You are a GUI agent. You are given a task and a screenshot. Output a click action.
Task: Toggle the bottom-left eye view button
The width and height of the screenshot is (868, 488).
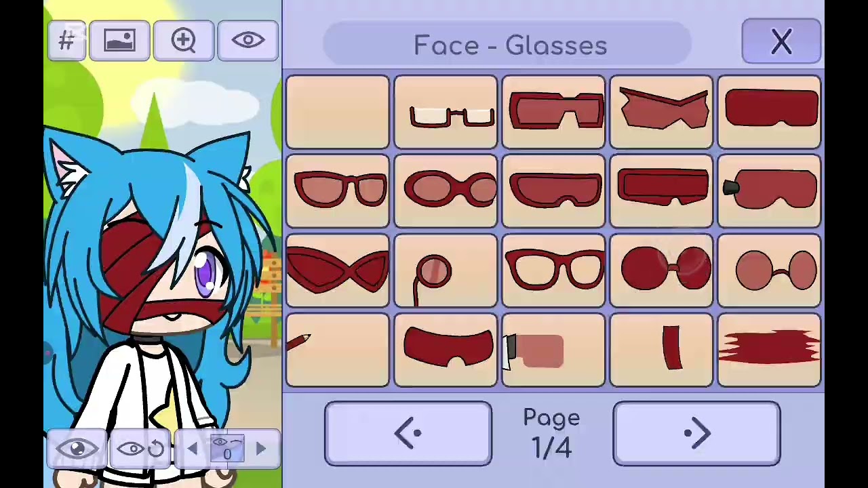[x=77, y=449]
